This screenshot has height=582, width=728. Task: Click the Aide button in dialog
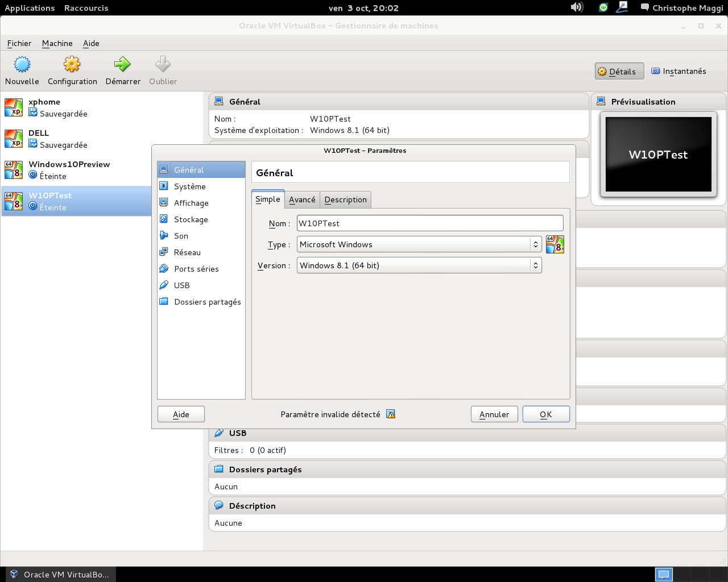click(x=181, y=414)
